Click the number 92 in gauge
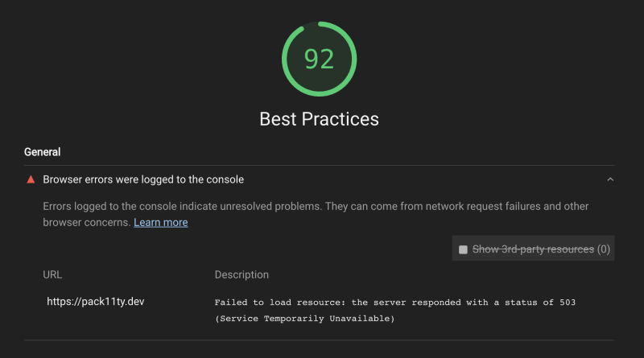 pos(319,59)
